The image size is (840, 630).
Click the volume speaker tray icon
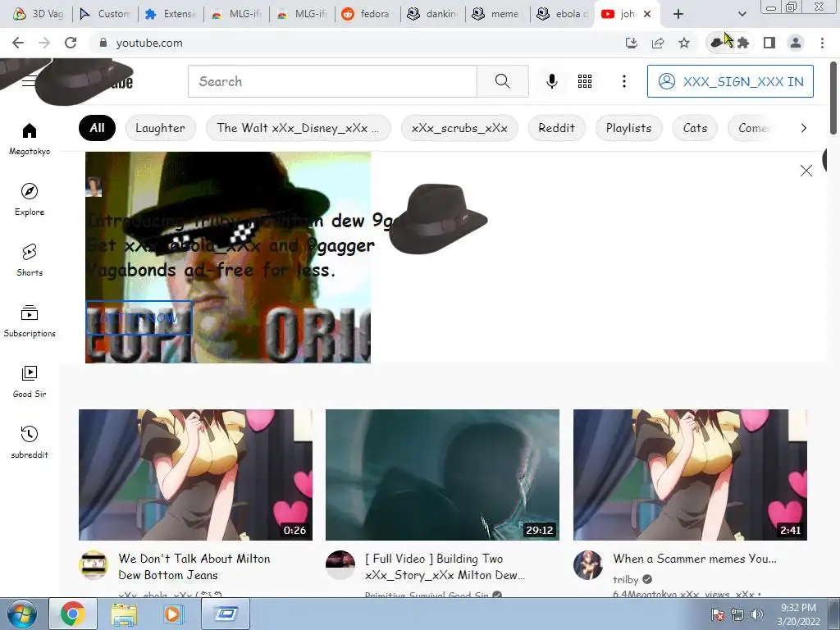coord(757,614)
